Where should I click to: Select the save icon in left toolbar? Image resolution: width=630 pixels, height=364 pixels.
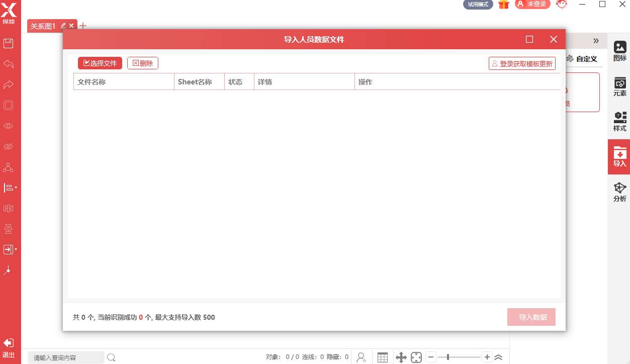pyautogui.click(x=7, y=43)
